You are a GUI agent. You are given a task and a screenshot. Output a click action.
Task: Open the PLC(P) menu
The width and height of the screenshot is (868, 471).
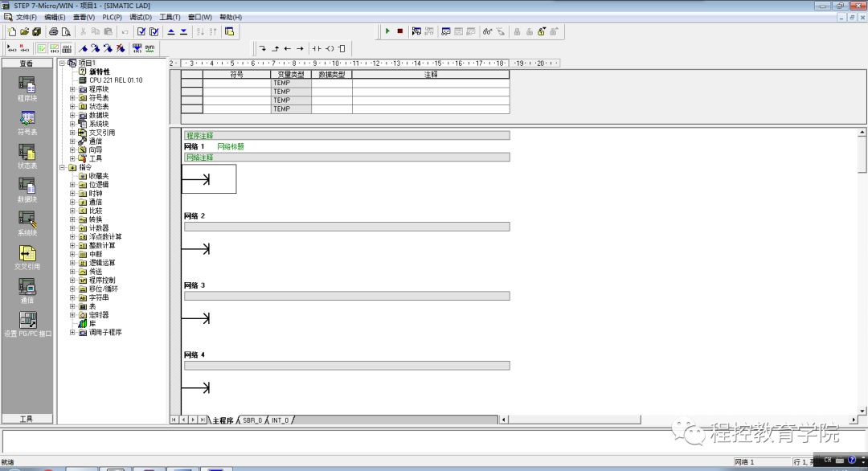112,17
